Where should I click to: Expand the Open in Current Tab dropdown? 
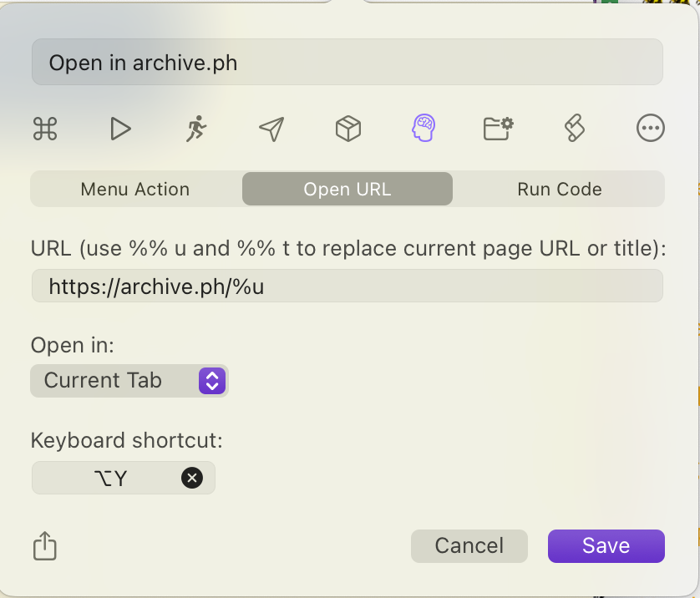click(x=129, y=381)
